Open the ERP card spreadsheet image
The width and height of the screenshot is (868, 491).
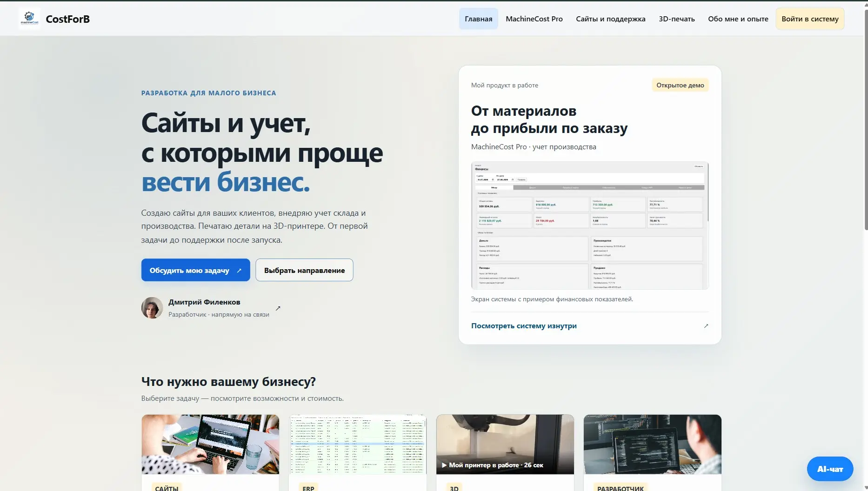coord(358,444)
